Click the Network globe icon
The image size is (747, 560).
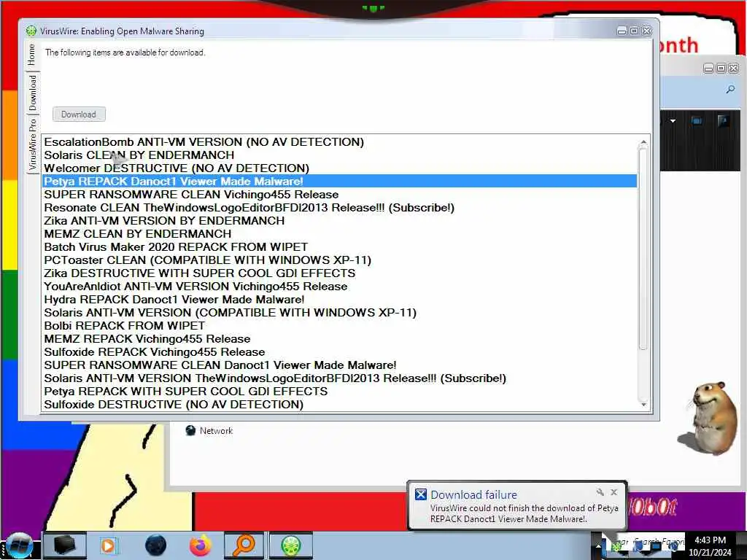[190, 430]
